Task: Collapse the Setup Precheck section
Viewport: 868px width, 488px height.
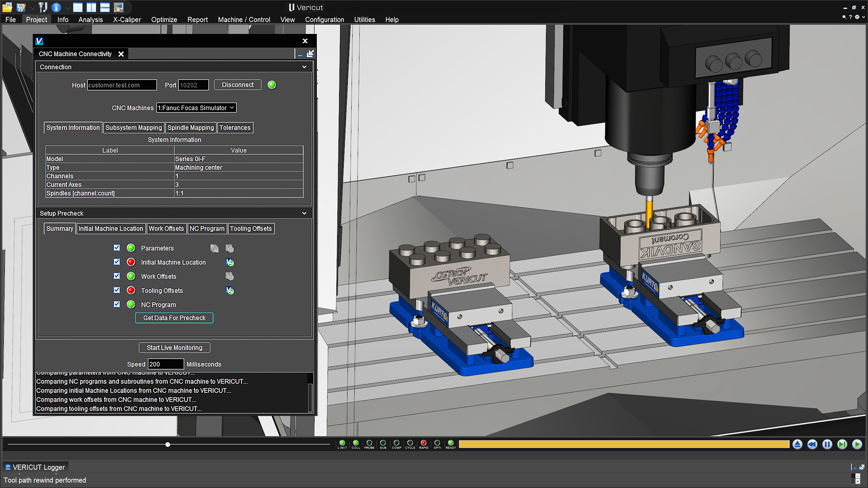Action: pos(304,213)
